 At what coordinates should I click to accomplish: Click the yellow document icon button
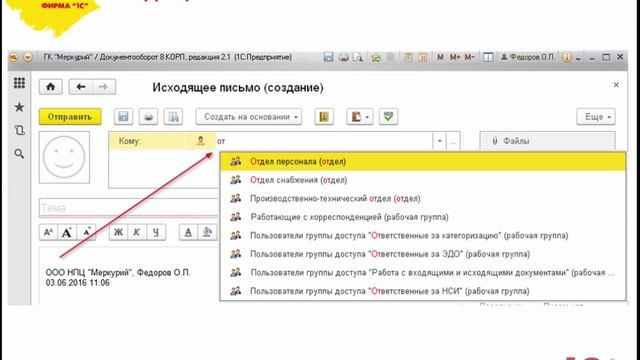(x=324, y=117)
